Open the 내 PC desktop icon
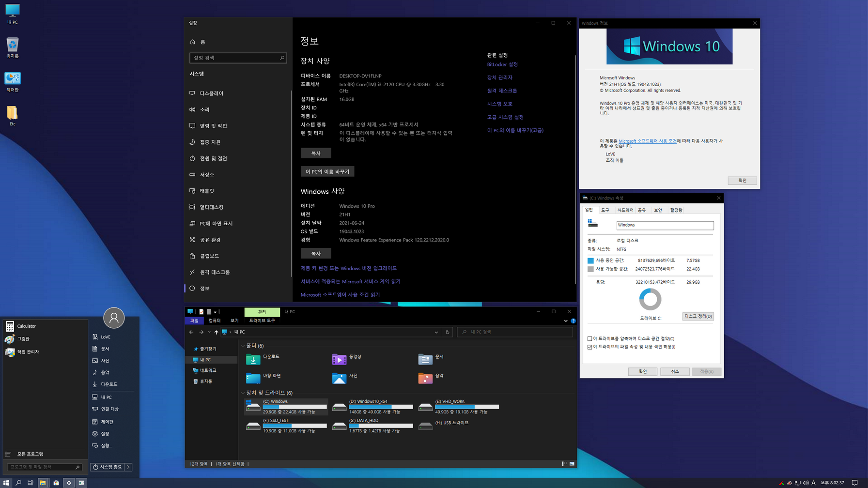Image resolution: width=868 pixels, height=488 pixels. pyautogui.click(x=12, y=14)
